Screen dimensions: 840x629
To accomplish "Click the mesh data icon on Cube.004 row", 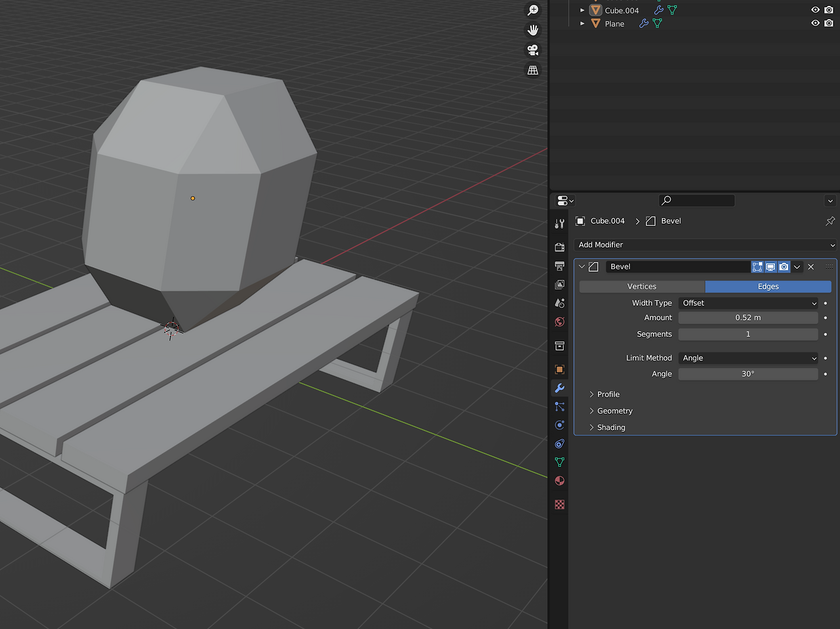I will (672, 10).
